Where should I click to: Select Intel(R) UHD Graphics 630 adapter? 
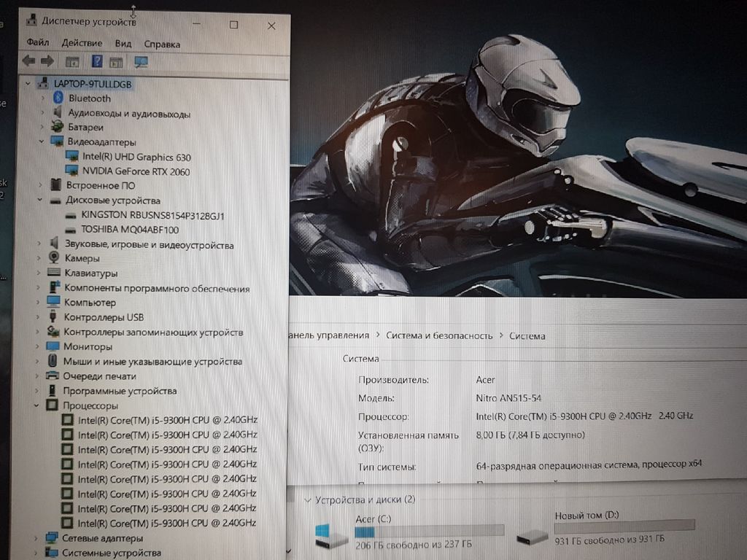(x=136, y=157)
